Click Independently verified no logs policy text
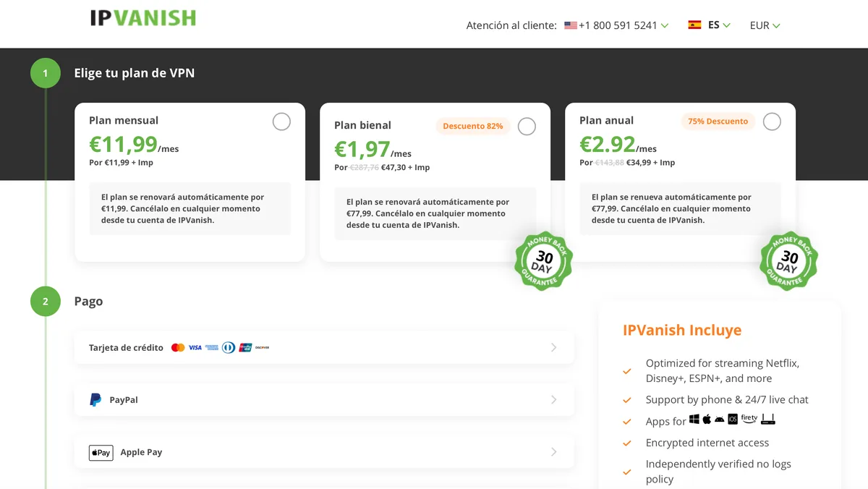 (718, 472)
